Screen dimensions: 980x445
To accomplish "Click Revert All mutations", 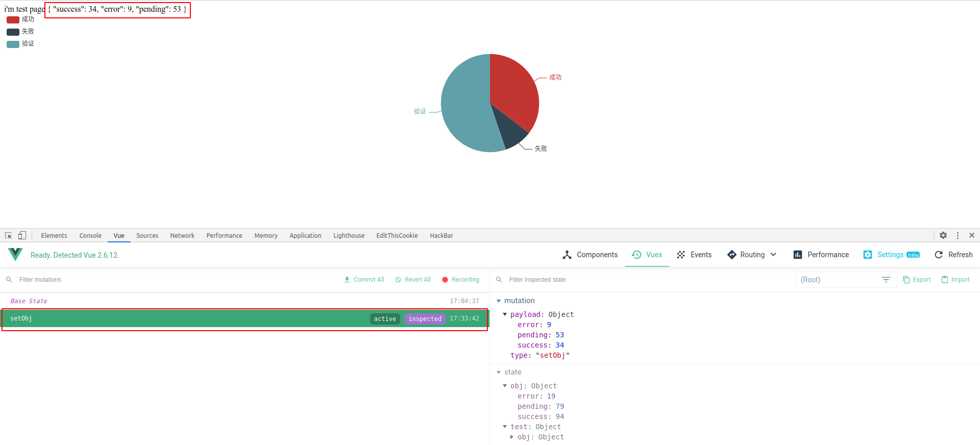I will point(413,280).
